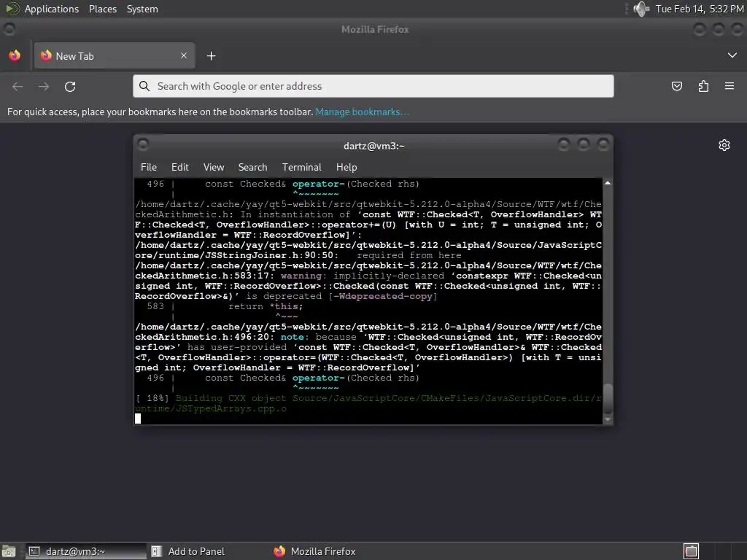Open Firefox View icon left of tabs
747x560 pixels.
click(15, 55)
